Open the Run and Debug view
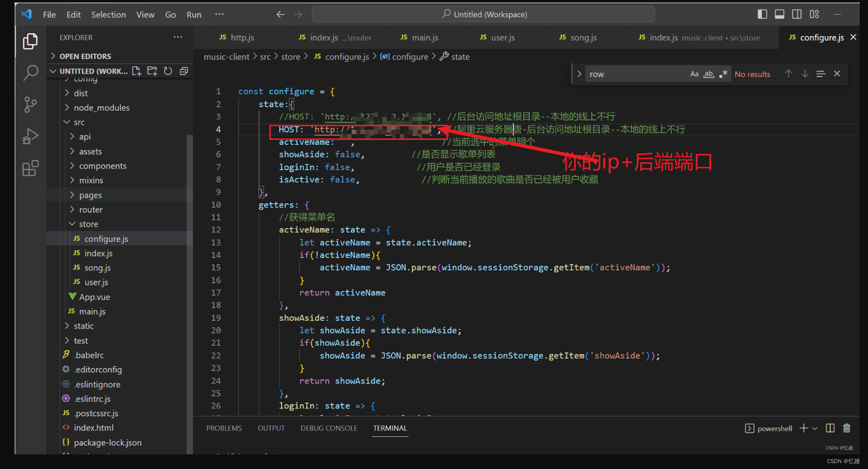Image resolution: width=868 pixels, height=469 pixels. (x=30, y=137)
